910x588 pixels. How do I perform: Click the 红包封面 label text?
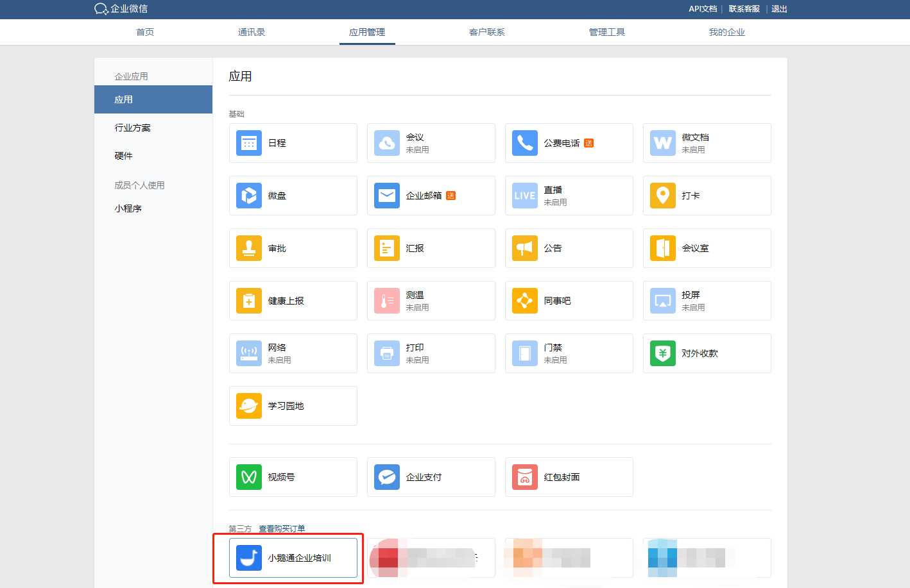pos(562,477)
